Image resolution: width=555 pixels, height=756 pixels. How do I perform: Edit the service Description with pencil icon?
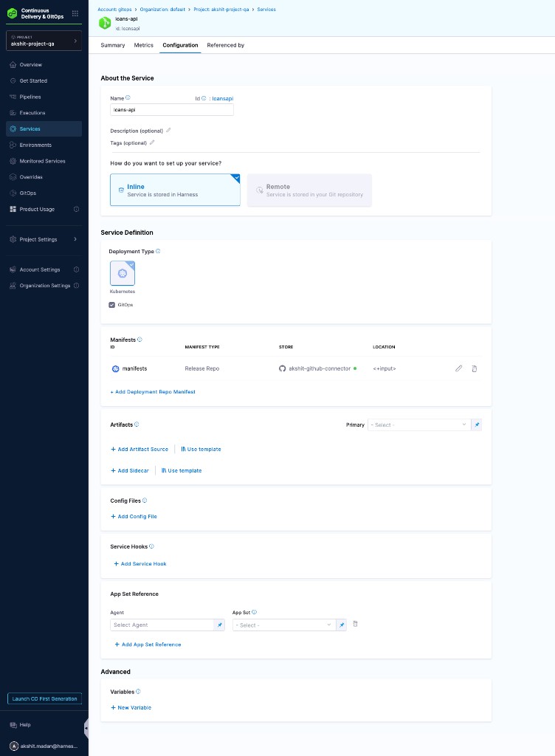(168, 131)
